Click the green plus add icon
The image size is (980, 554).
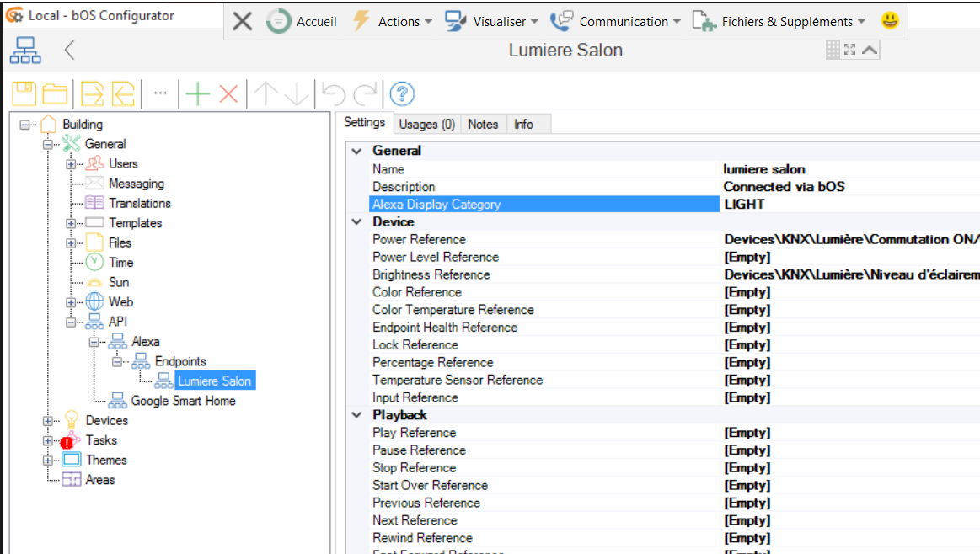point(197,93)
